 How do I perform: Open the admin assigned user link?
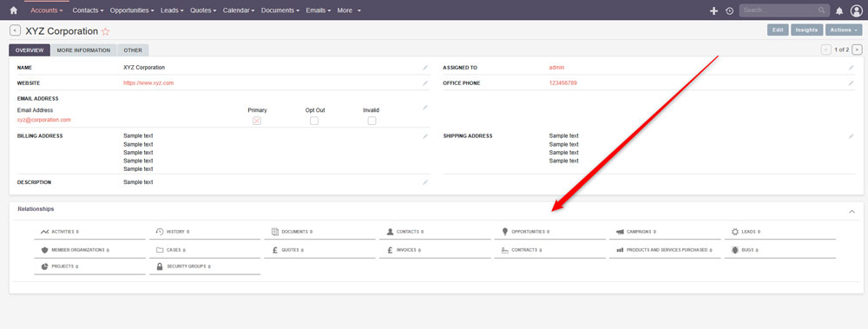click(x=556, y=68)
